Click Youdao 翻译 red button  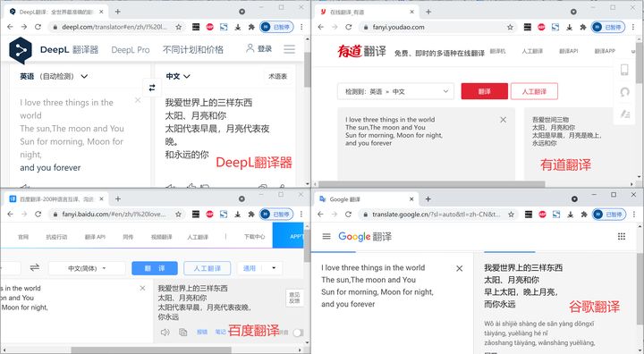click(x=485, y=91)
